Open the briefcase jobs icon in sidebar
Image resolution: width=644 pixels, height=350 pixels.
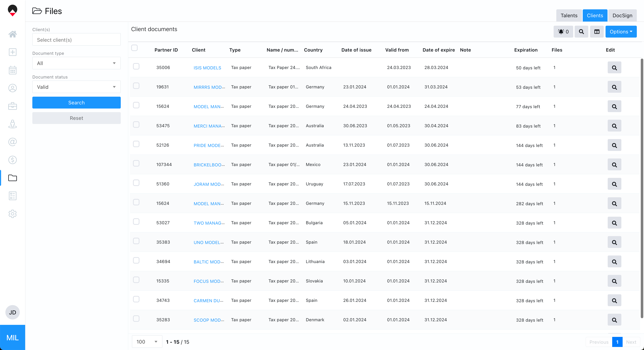[x=13, y=106]
